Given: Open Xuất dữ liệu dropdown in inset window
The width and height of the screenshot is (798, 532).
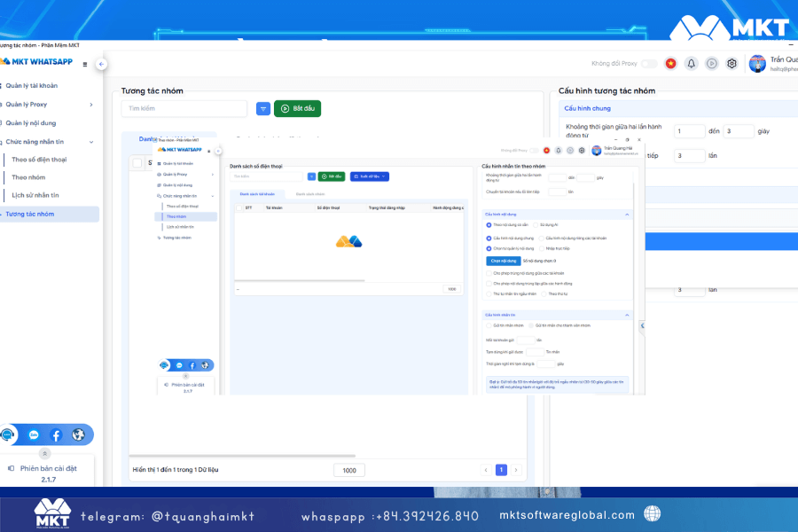Looking at the screenshot, I should [x=370, y=176].
